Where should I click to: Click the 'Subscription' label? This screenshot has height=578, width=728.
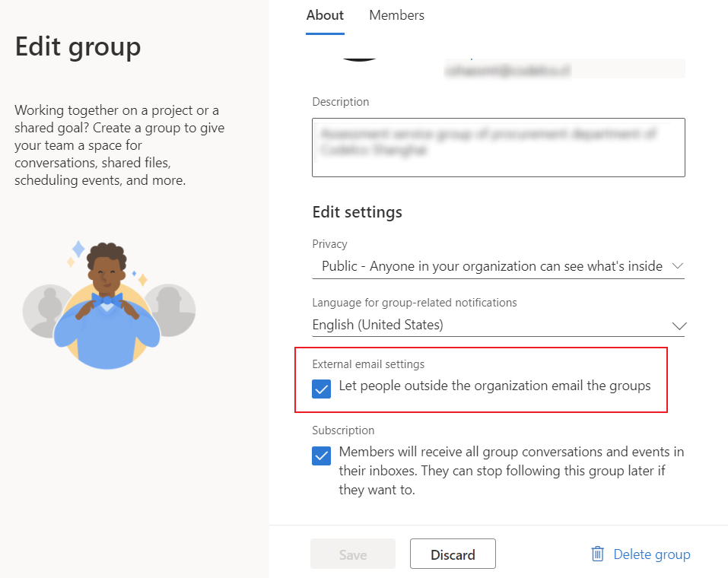tap(343, 430)
